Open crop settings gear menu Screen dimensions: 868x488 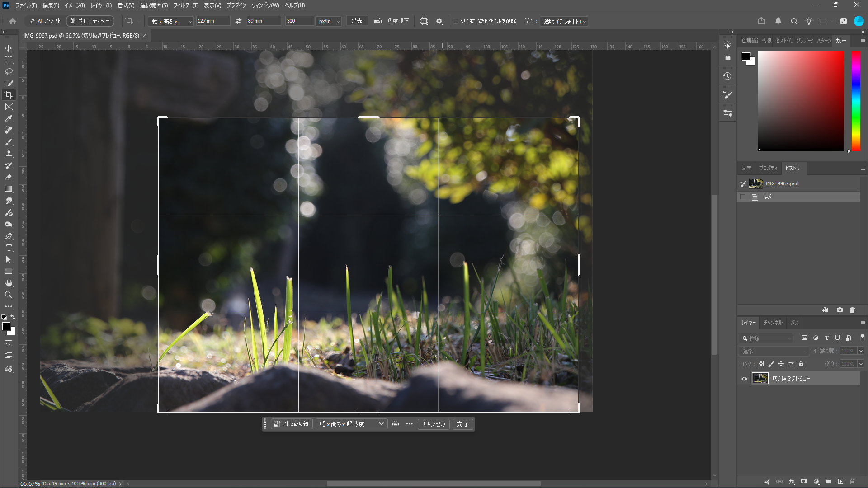click(x=439, y=21)
